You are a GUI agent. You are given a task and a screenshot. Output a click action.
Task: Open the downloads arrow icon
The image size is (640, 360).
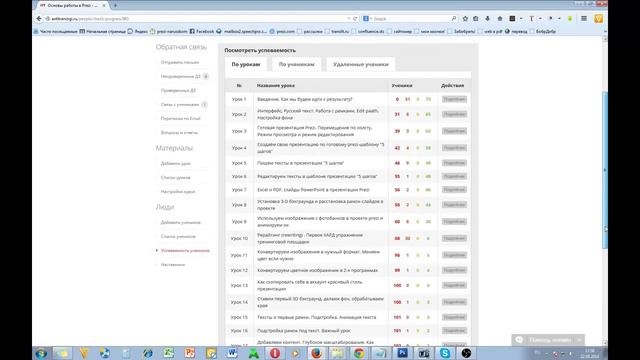point(487,19)
